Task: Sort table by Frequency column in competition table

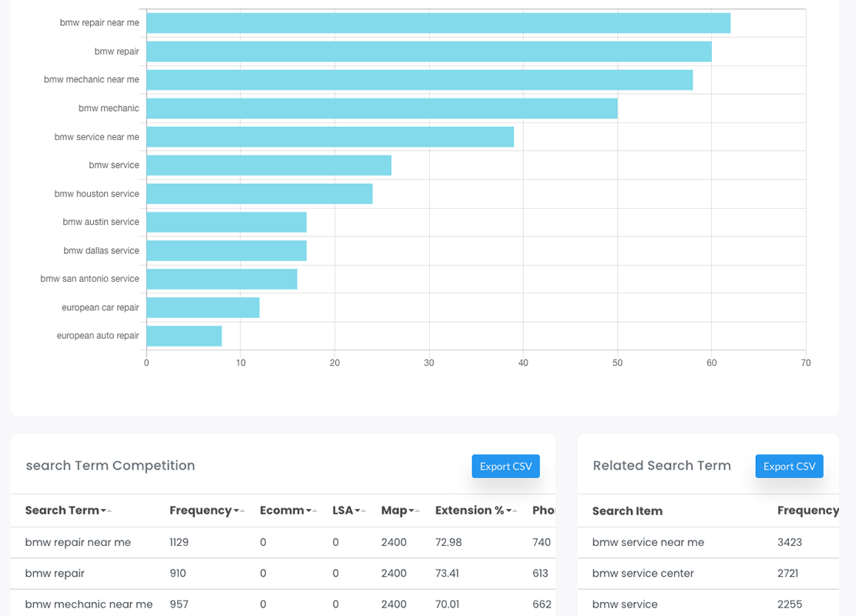Action: point(207,511)
